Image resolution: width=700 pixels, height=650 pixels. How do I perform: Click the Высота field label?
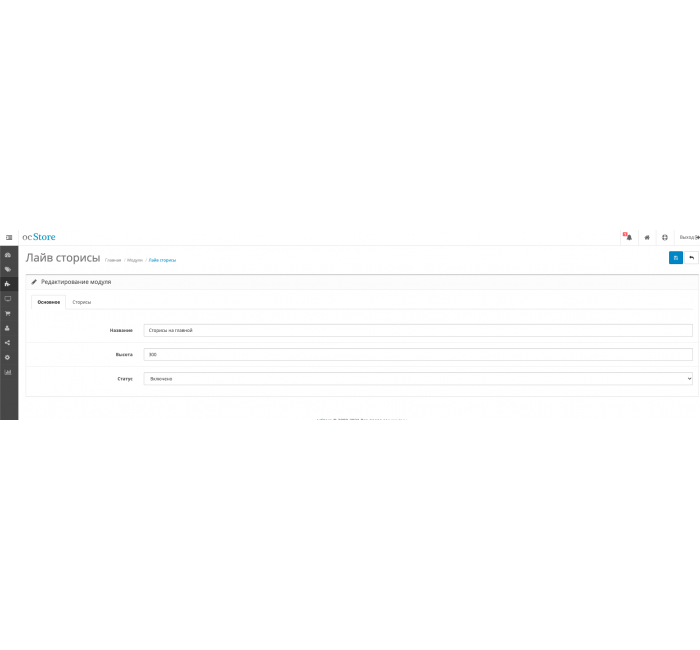click(x=124, y=354)
